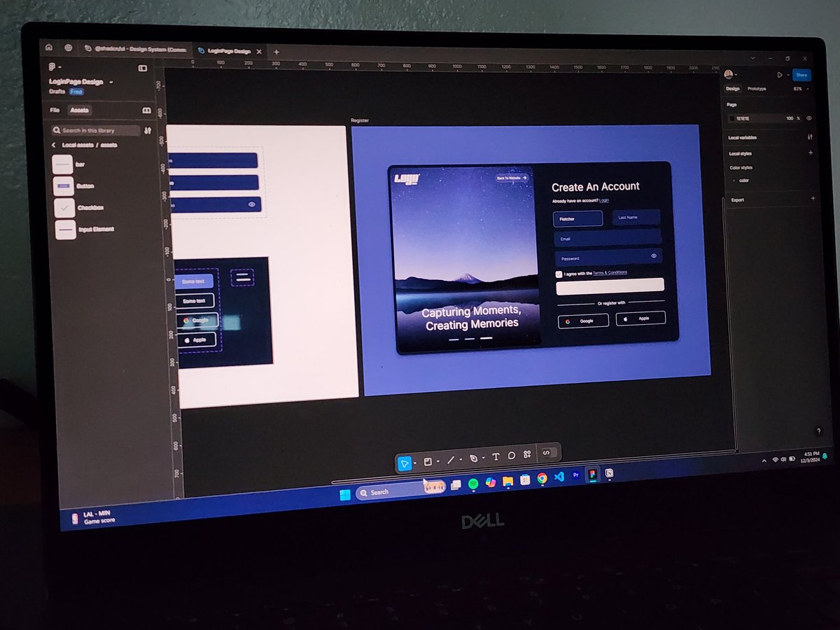Click the page opacity value 100

point(790,118)
